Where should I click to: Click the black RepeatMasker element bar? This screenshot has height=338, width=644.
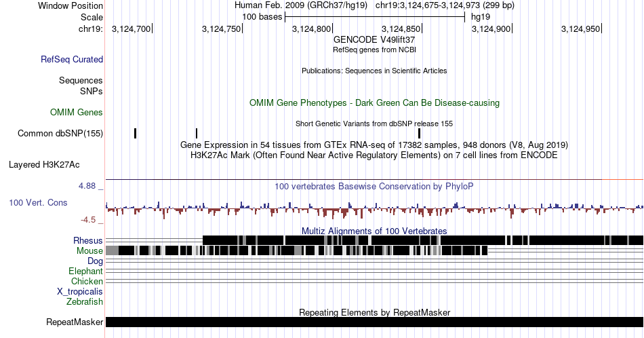pos(375,322)
